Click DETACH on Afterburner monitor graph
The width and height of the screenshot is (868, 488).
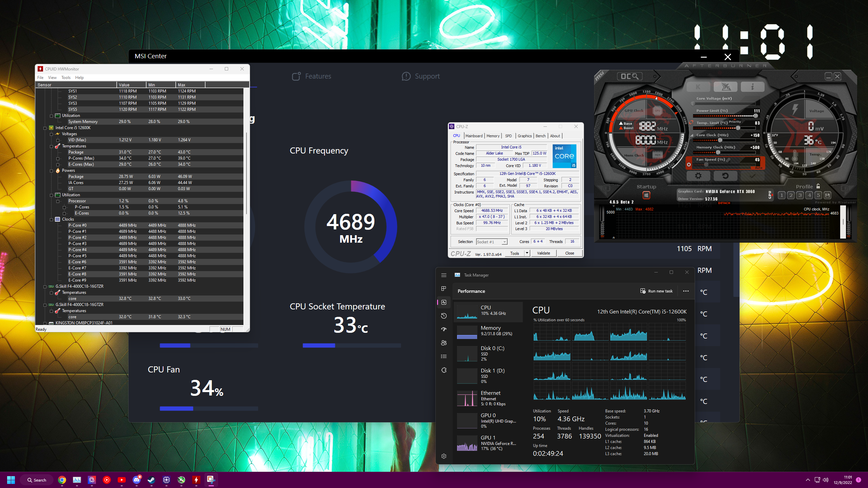[724, 203]
